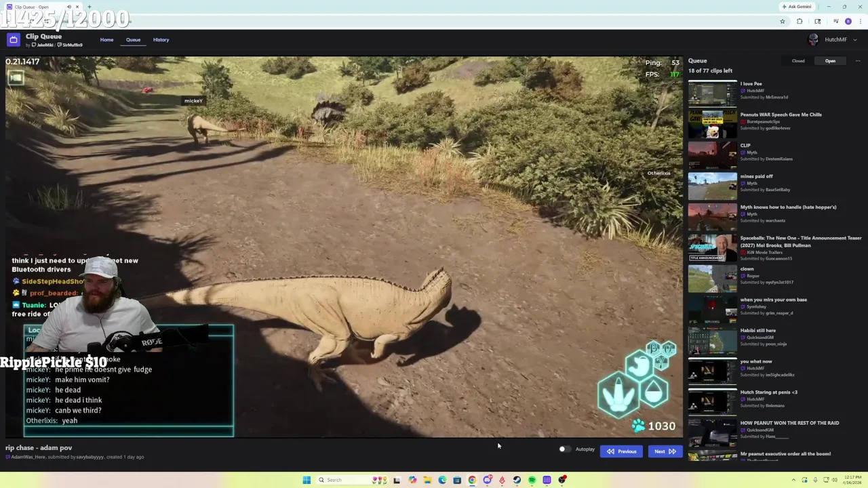The height and width of the screenshot is (488, 868).
Task: Click the HutchMF profile avatar
Action: pos(813,40)
